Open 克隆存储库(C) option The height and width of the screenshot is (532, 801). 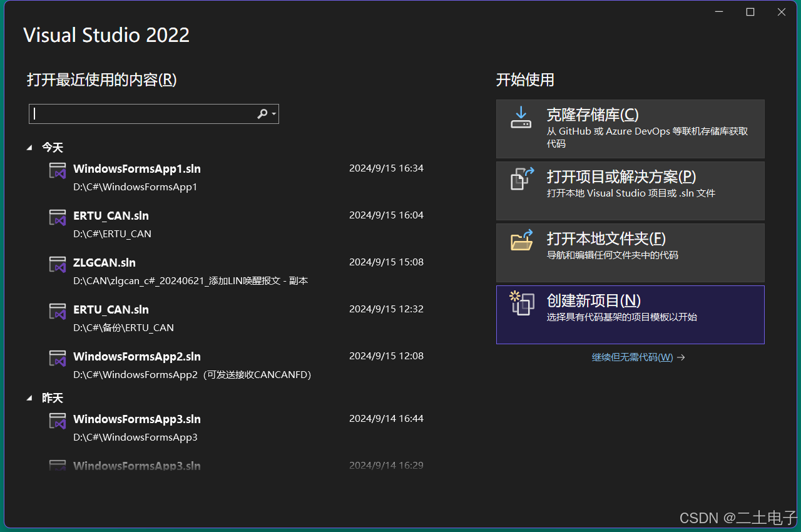(x=630, y=129)
